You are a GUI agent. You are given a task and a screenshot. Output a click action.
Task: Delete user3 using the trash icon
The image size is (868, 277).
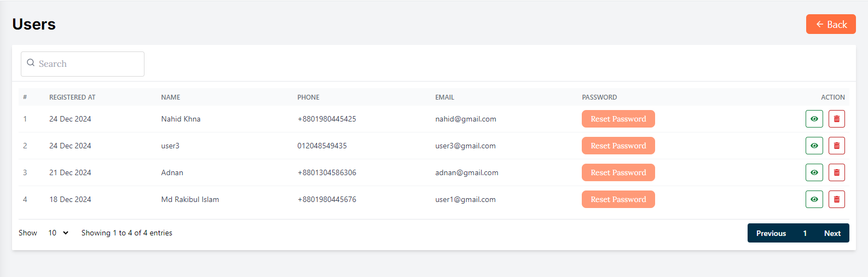tap(836, 146)
